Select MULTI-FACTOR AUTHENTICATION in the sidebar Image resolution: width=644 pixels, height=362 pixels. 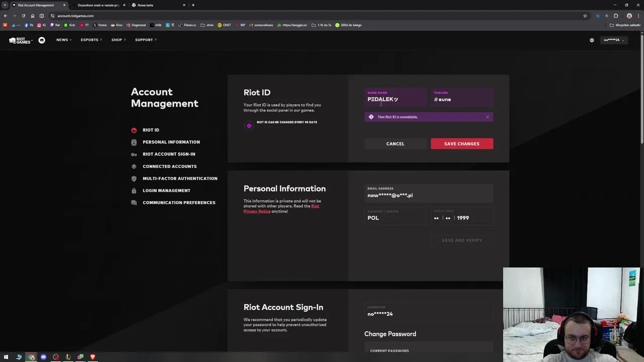click(180, 178)
